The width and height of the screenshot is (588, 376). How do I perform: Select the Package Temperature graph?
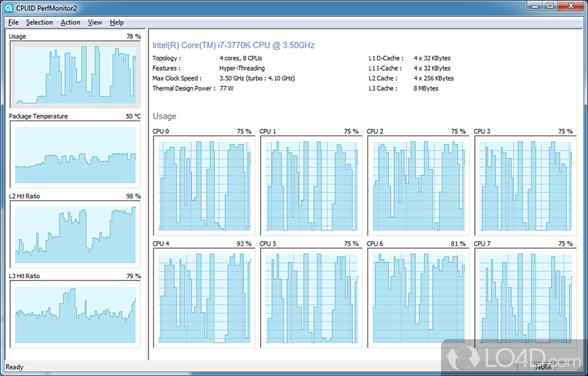[75, 155]
